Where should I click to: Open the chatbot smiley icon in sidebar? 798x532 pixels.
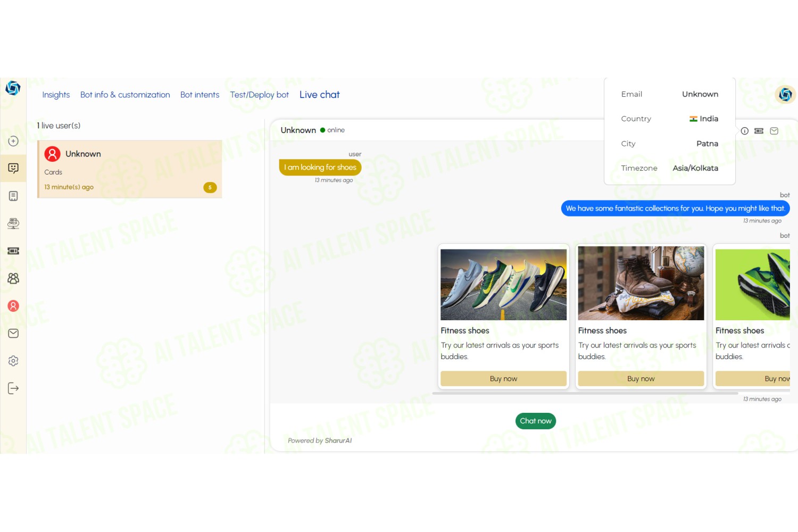pyautogui.click(x=13, y=168)
